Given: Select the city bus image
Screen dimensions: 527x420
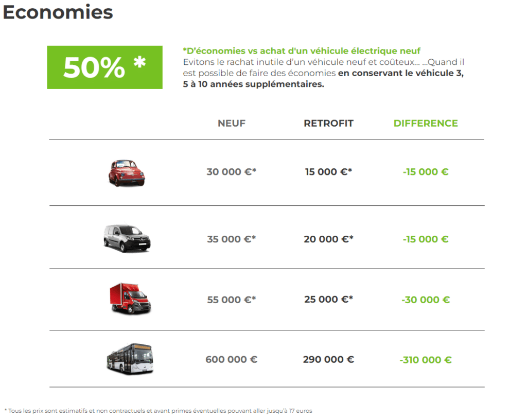Looking at the screenshot, I should click(x=130, y=359).
